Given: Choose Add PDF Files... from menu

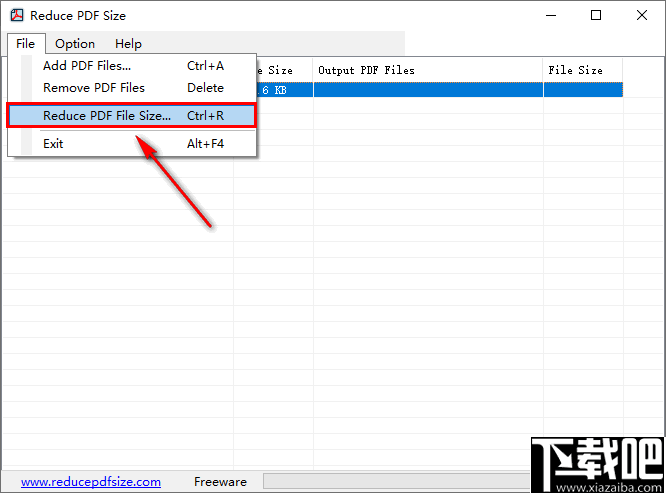Looking at the screenshot, I should pyautogui.click(x=132, y=66).
